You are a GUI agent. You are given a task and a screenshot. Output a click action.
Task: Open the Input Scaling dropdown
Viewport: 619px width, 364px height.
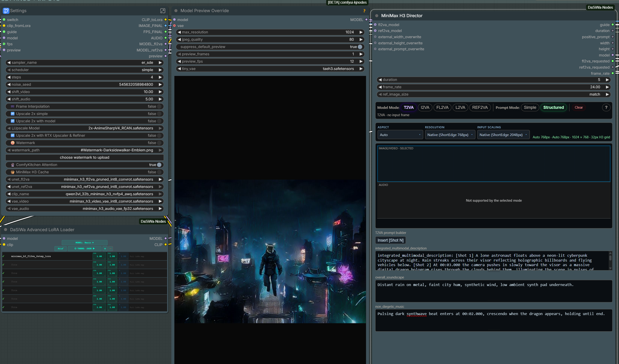pyautogui.click(x=503, y=135)
